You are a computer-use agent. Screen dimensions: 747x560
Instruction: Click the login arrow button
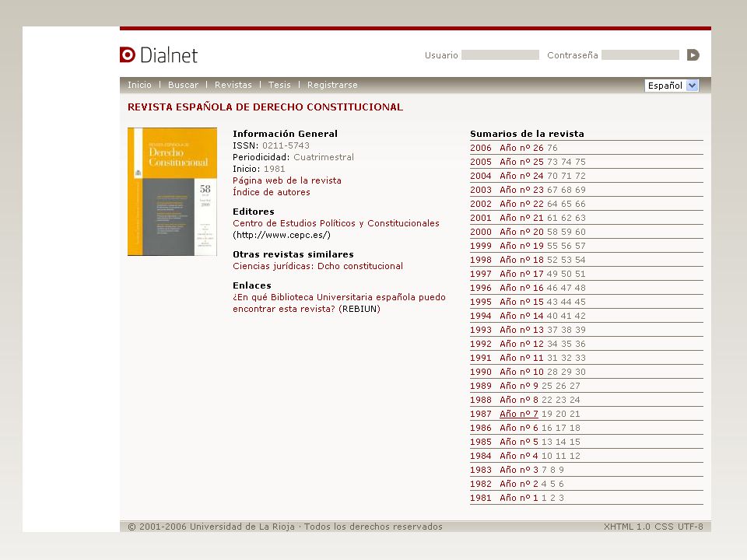tap(693, 55)
